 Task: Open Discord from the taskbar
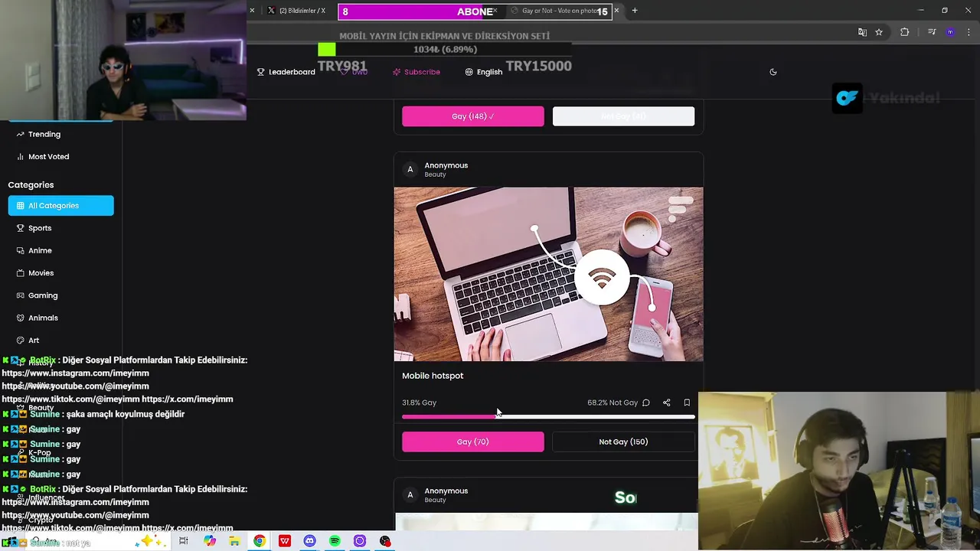pyautogui.click(x=309, y=541)
